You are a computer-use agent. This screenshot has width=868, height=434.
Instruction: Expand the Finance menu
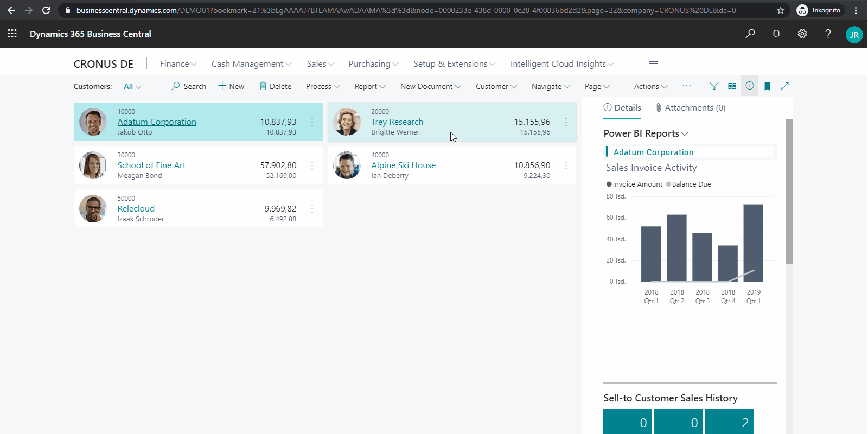(178, 64)
